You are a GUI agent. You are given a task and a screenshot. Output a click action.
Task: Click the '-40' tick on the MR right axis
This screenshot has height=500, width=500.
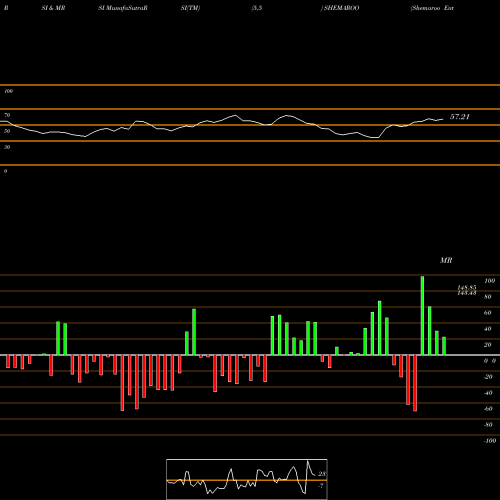pyautogui.click(x=488, y=393)
